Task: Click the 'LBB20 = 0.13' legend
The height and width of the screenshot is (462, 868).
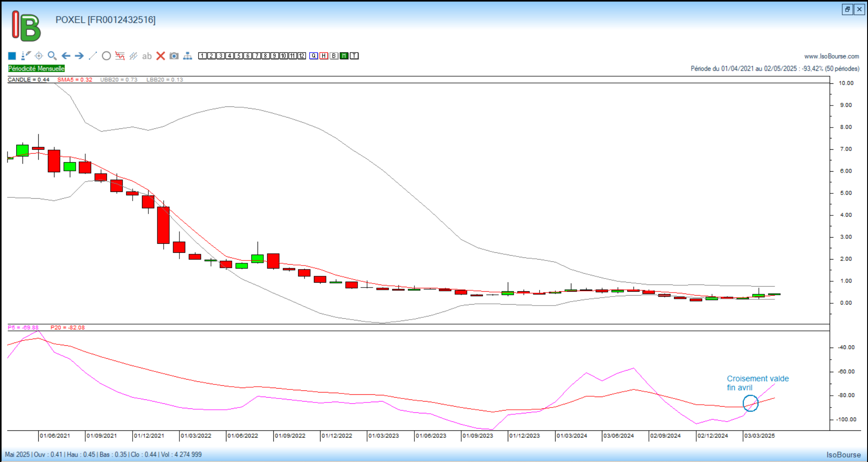Action: coord(165,80)
